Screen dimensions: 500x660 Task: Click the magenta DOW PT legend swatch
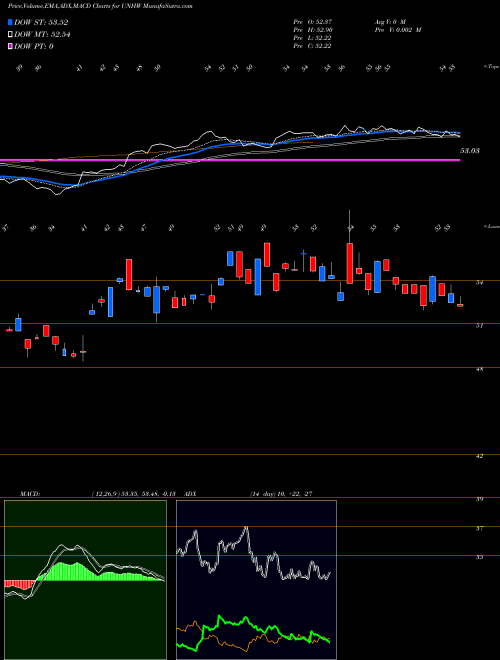click(x=10, y=46)
